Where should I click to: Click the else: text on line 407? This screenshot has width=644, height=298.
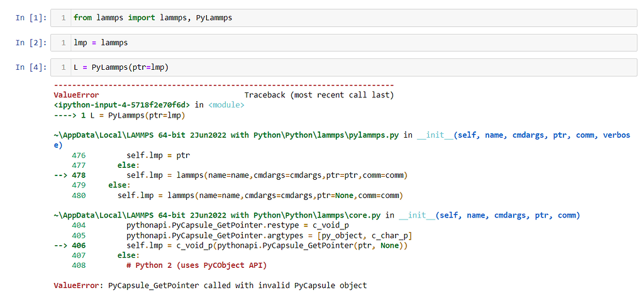pyautogui.click(x=128, y=255)
